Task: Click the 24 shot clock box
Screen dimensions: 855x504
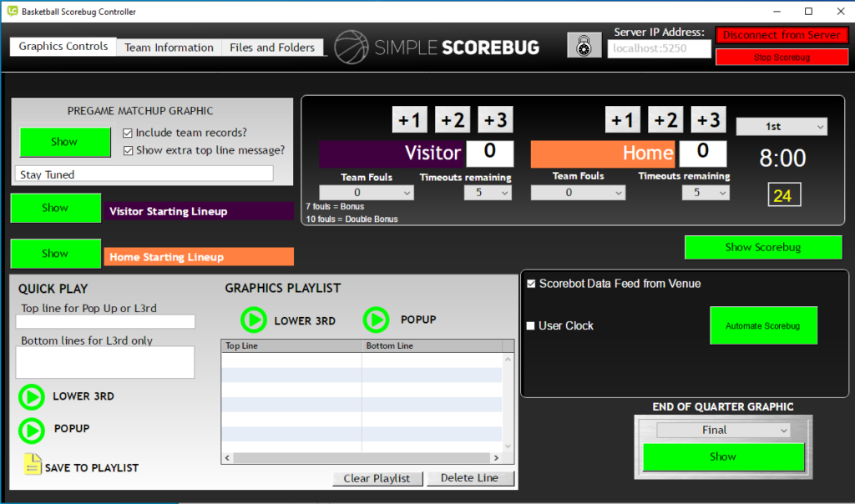Action: [784, 195]
